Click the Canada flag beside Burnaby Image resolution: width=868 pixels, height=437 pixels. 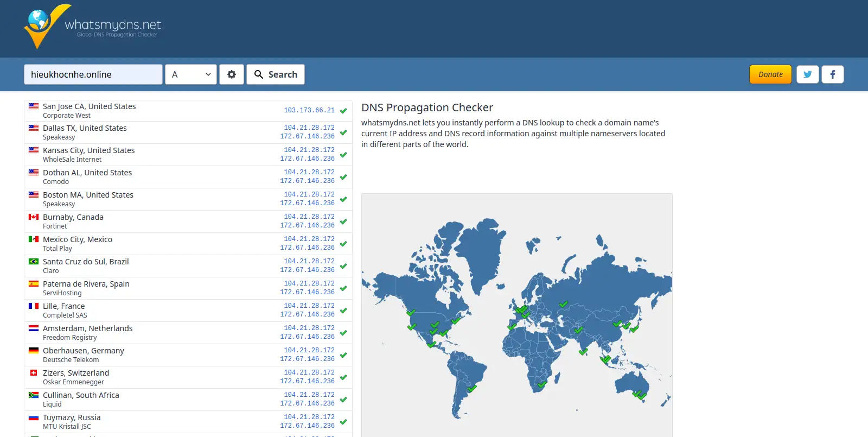pos(34,217)
